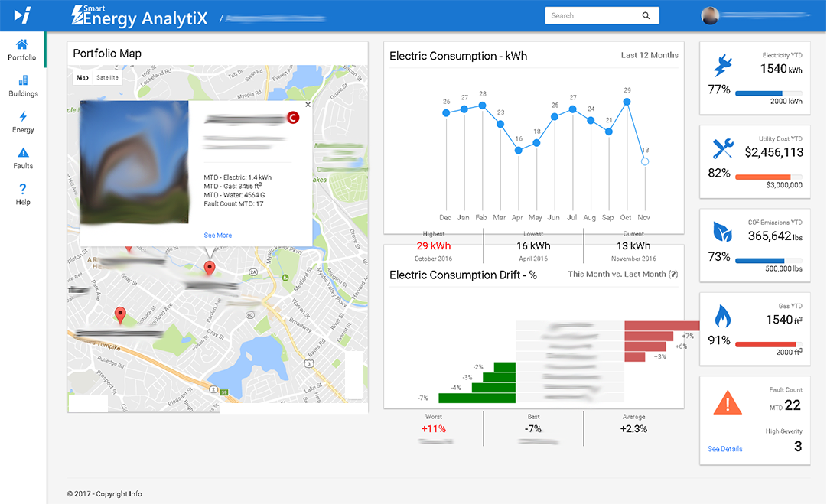Click the November data point labeled 13
The width and height of the screenshot is (827, 504).
(644, 162)
